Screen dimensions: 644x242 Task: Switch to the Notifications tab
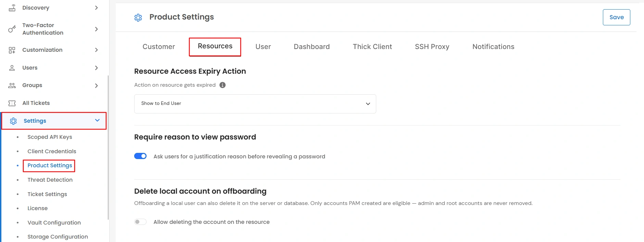click(x=493, y=47)
